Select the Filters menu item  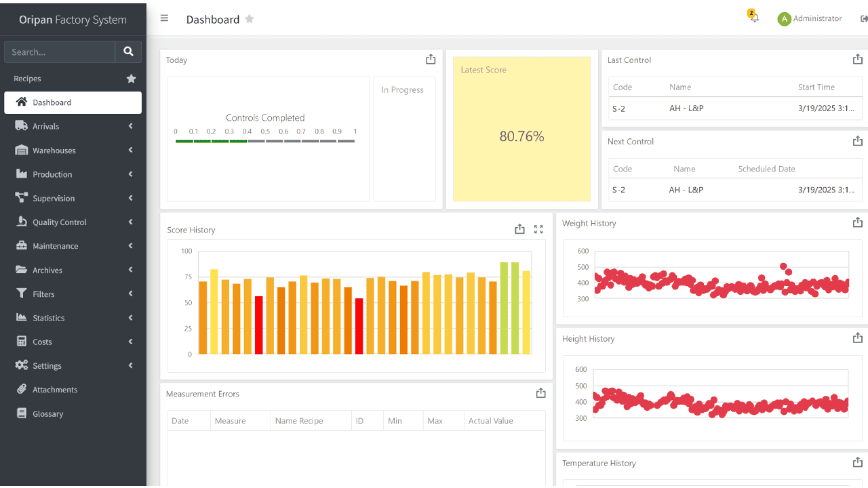pyautogui.click(x=43, y=294)
